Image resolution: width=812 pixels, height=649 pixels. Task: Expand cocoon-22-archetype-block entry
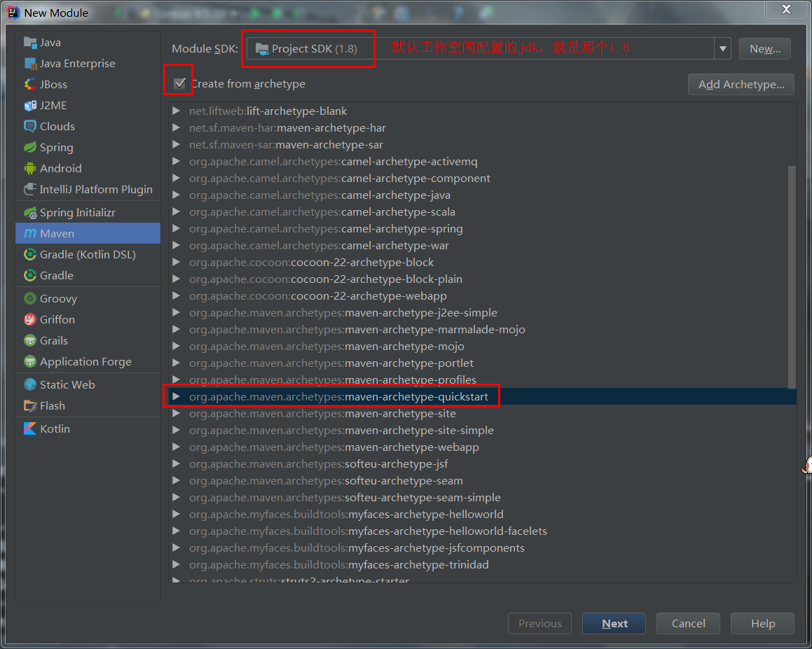(x=176, y=262)
